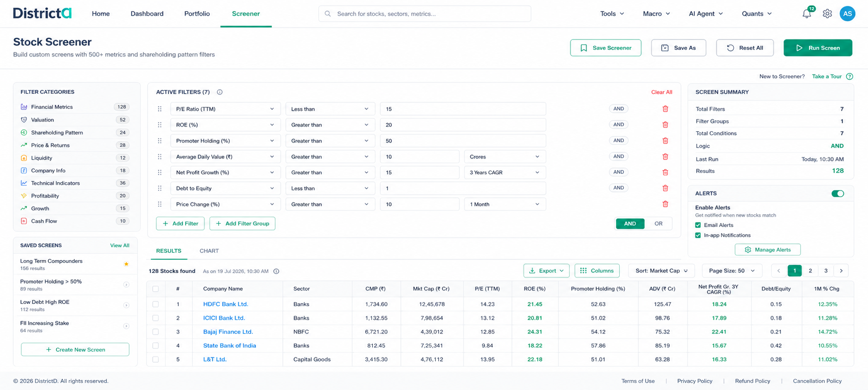Open the 3 Years CAGR period dropdown

[505, 173]
